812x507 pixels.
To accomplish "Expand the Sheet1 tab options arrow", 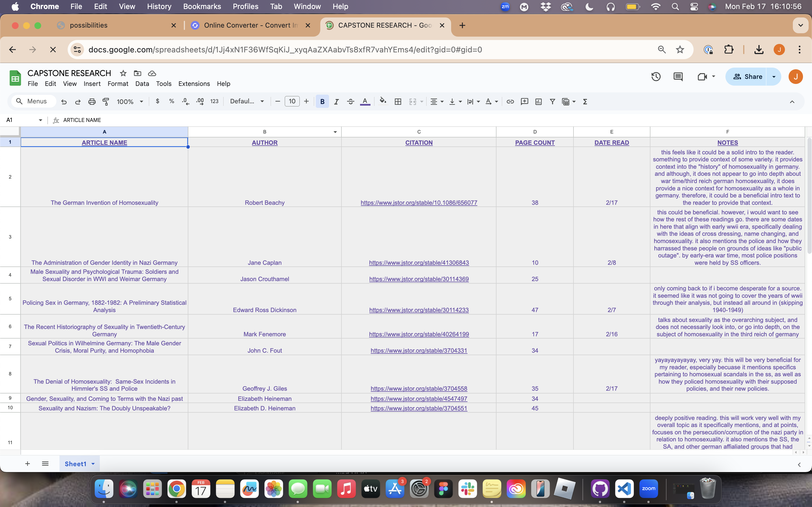I will (93, 464).
